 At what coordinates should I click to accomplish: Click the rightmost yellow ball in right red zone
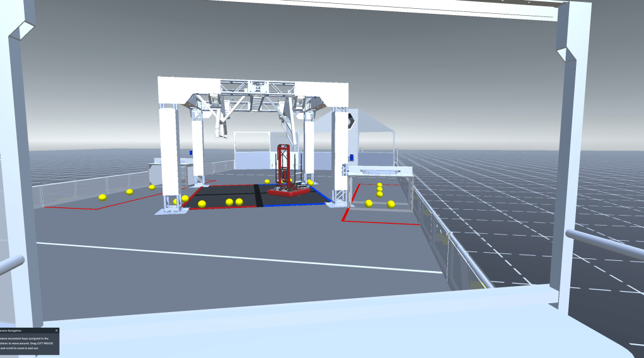click(x=391, y=204)
